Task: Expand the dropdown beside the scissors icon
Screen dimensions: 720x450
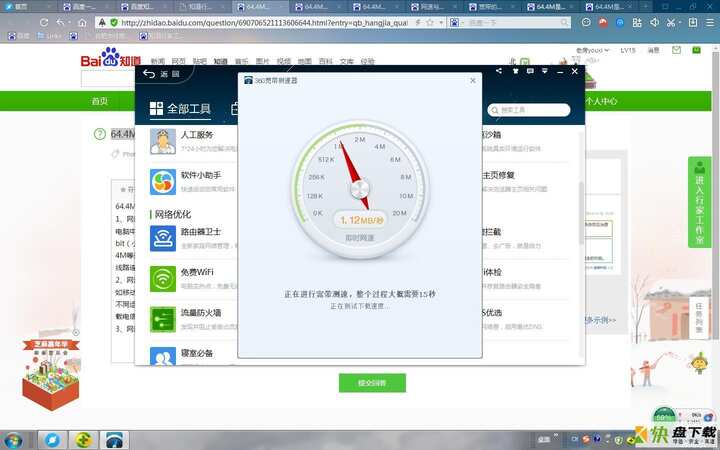Action: tap(681, 22)
